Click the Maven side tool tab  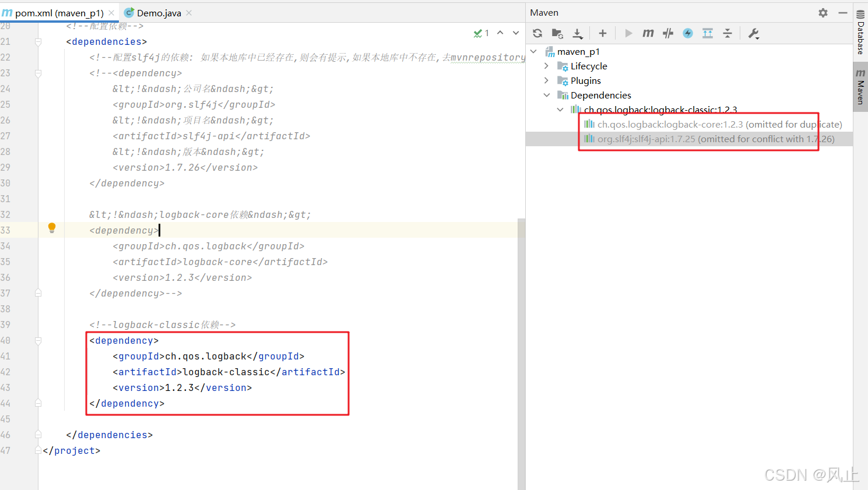tap(860, 87)
